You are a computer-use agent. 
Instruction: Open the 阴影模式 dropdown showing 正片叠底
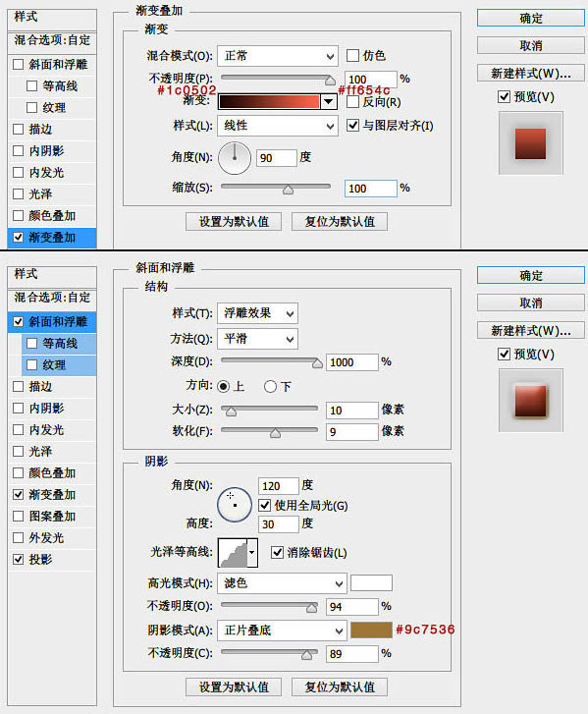[x=282, y=631]
